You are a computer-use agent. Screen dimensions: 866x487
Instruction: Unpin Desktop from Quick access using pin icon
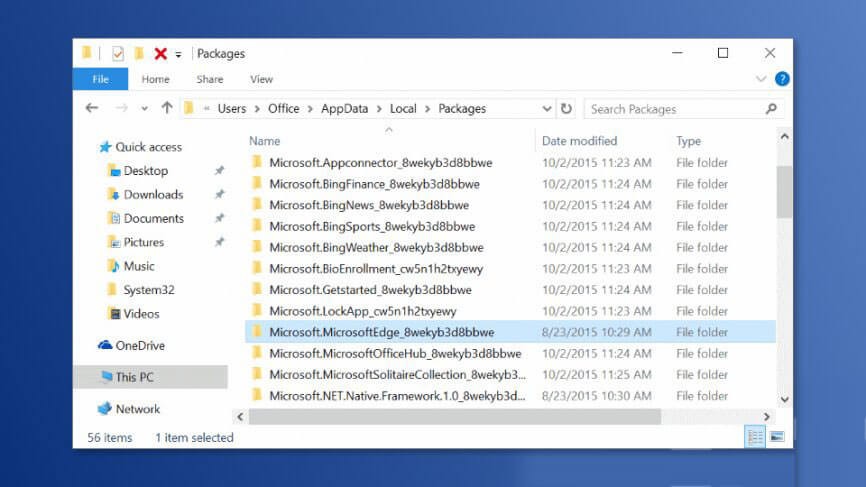pyautogui.click(x=219, y=171)
